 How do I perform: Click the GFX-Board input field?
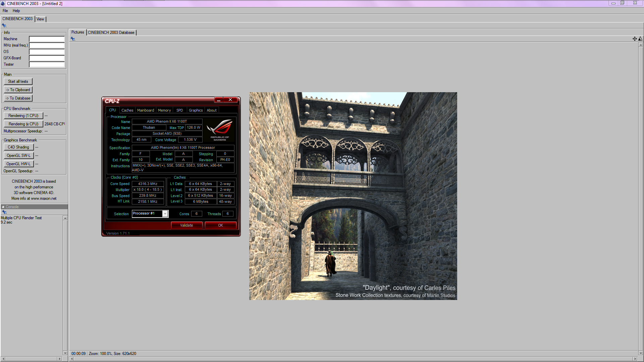(47, 58)
